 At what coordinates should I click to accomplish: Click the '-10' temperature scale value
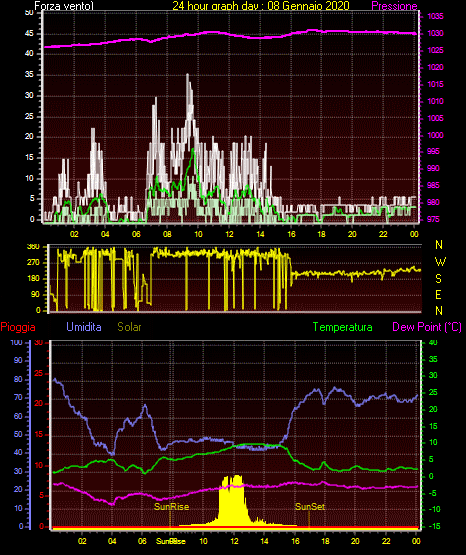coord(435,510)
